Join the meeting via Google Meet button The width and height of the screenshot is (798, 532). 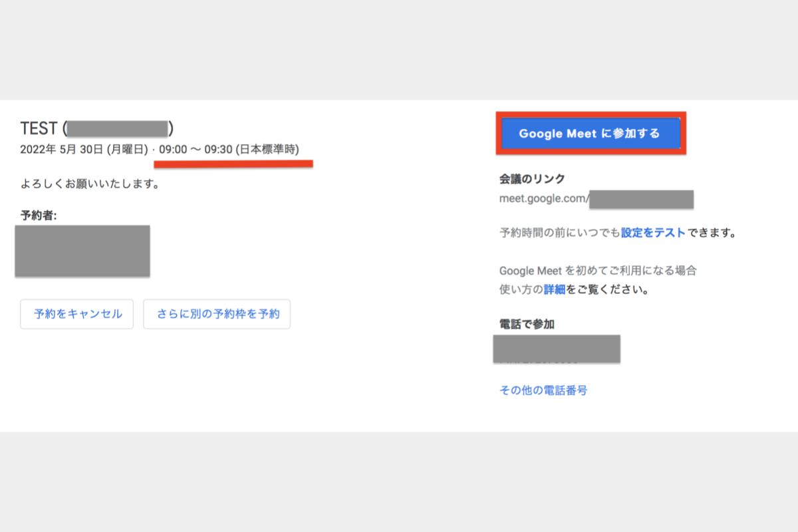coord(591,133)
